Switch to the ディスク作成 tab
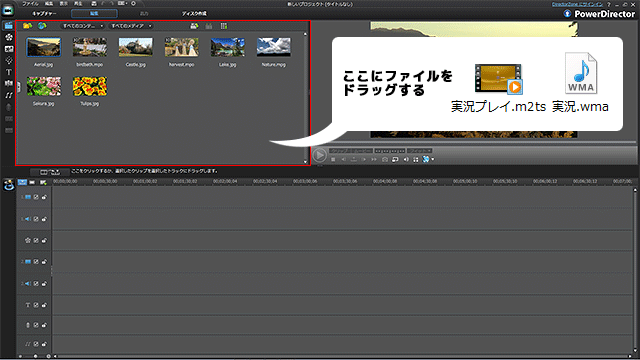The image size is (640, 360). 194,13
